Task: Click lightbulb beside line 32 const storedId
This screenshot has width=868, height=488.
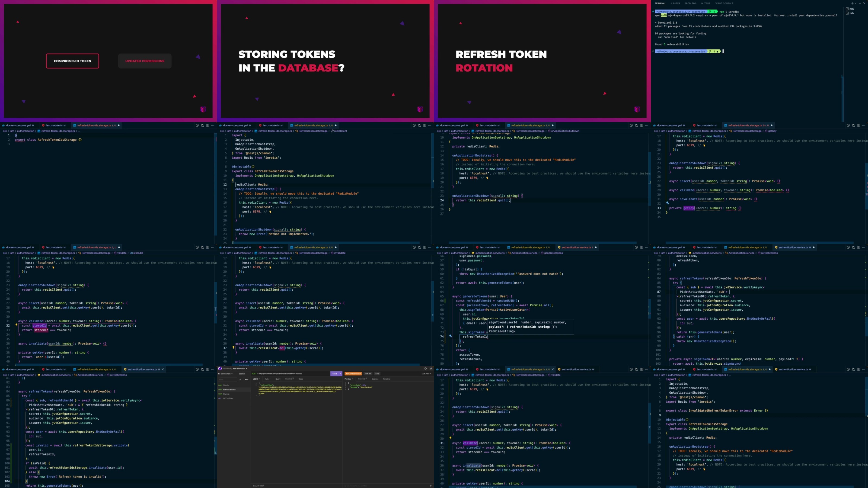Action: [x=16, y=325]
